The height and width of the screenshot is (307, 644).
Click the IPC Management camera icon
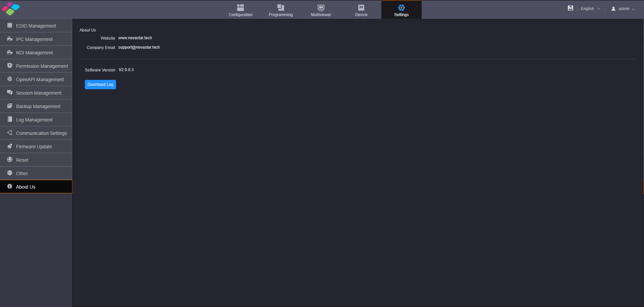tap(10, 39)
